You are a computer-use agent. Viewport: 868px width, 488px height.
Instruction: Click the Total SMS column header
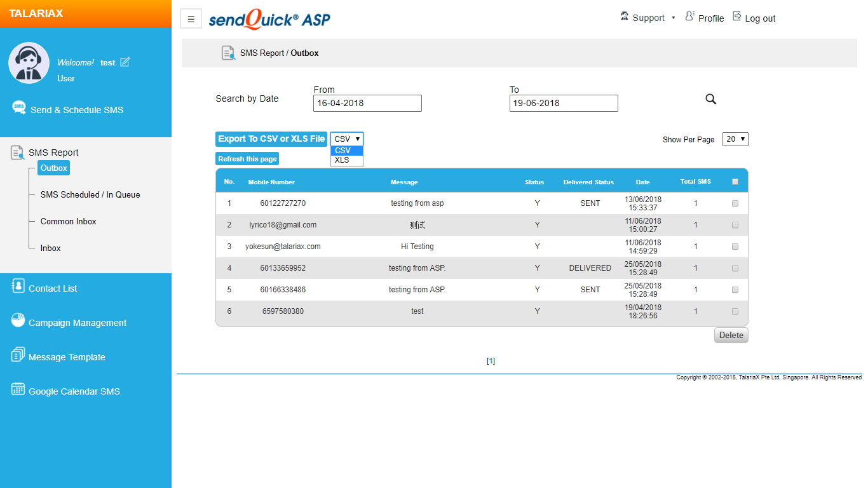(x=696, y=182)
